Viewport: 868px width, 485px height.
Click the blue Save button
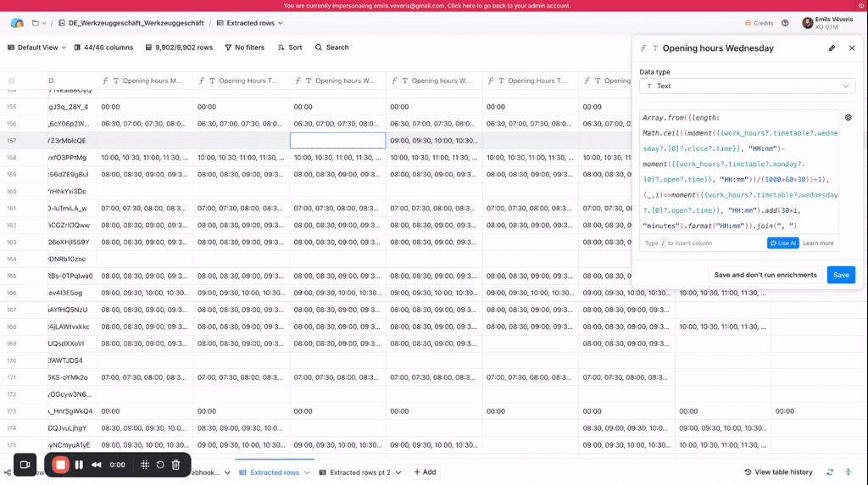tap(840, 275)
